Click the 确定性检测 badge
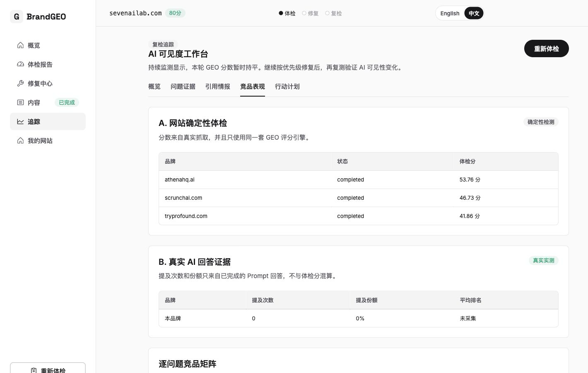This screenshot has height=373, width=588. [541, 122]
